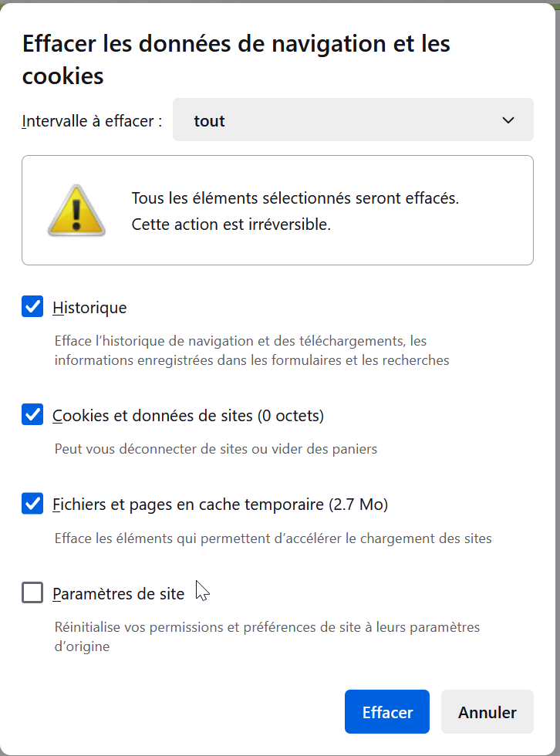This screenshot has width=560, height=756.
Task: Click the yellow warning triangle icon
Action: (x=76, y=210)
